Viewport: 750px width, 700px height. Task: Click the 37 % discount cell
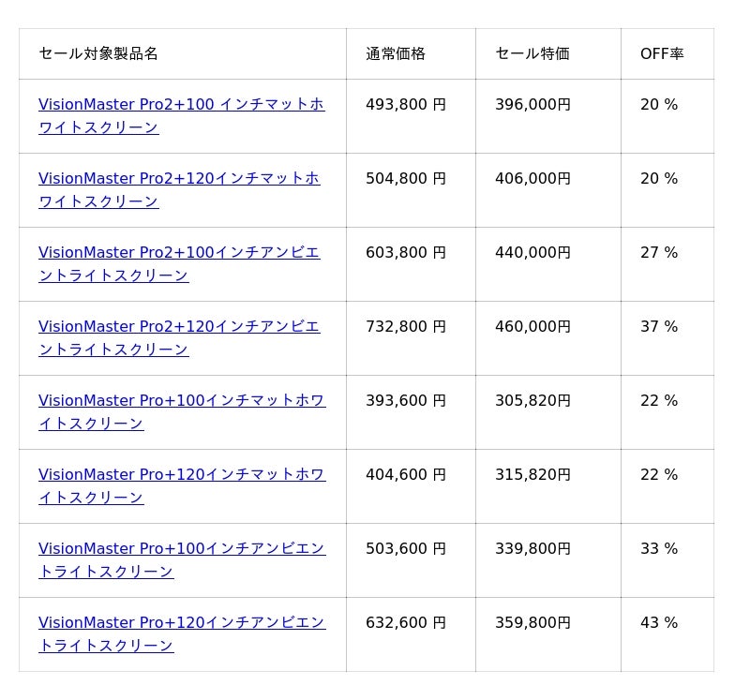[659, 327]
